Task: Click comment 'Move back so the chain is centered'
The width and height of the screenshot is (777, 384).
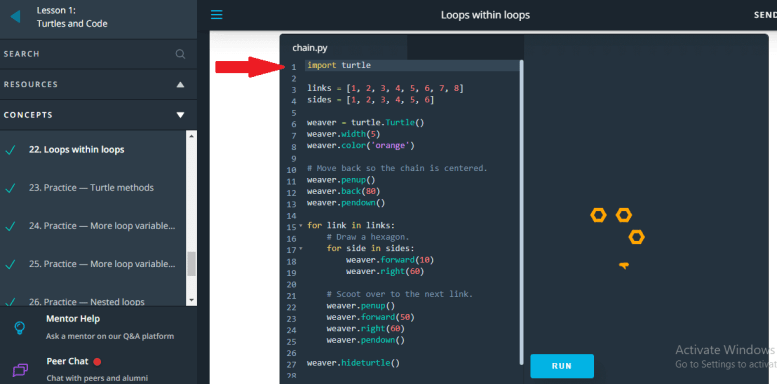Action: click(x=397, y=168)
